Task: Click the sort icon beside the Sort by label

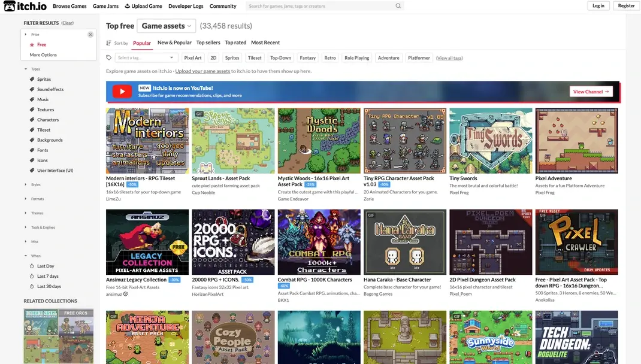Action: tap(108, 43)
